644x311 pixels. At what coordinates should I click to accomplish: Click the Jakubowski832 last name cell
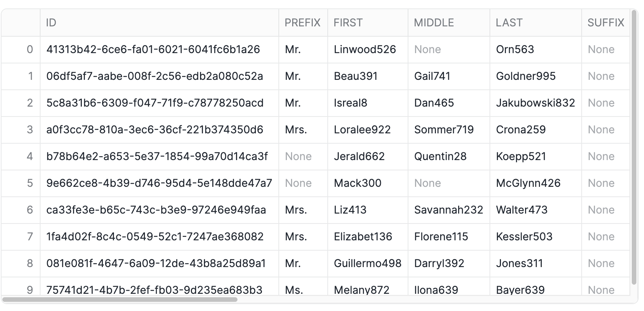(536, 103)
